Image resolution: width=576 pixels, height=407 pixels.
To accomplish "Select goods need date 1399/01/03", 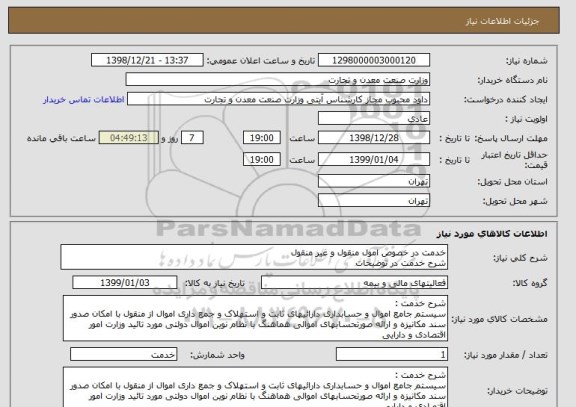I will [x=125, y=282].
